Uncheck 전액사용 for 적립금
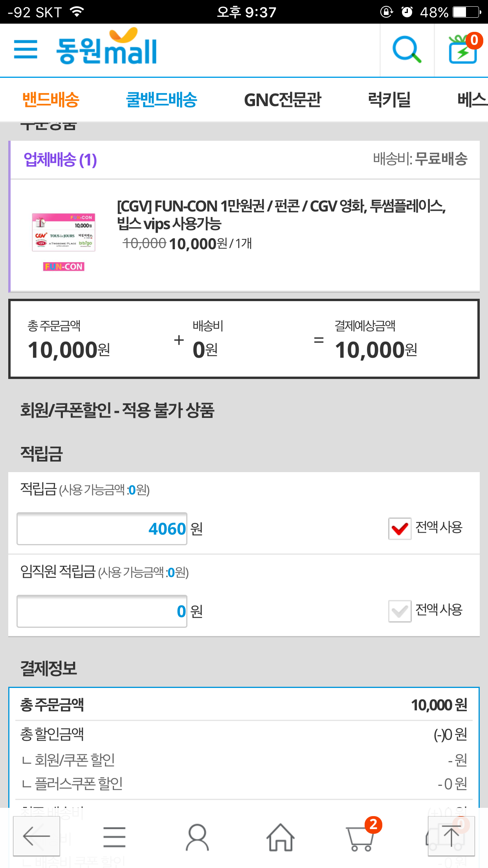This screenshot has width=488, height=868. point(400,529)
